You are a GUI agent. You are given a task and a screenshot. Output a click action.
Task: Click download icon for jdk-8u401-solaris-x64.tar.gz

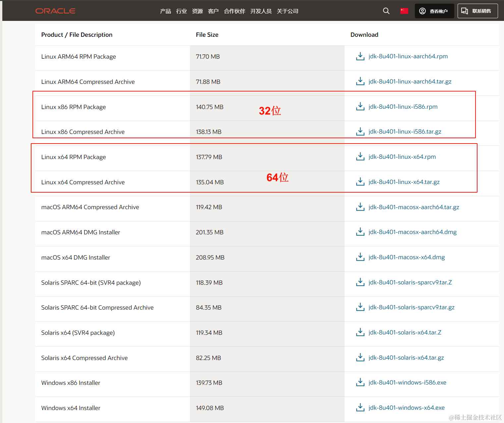(x=360, y=357)
